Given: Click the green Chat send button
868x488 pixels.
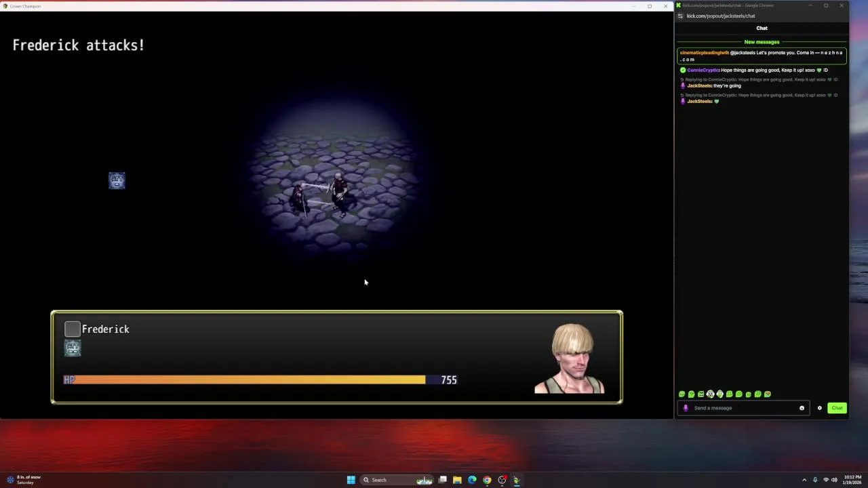Looking at the screenshot, I should (x=837, y=408).
